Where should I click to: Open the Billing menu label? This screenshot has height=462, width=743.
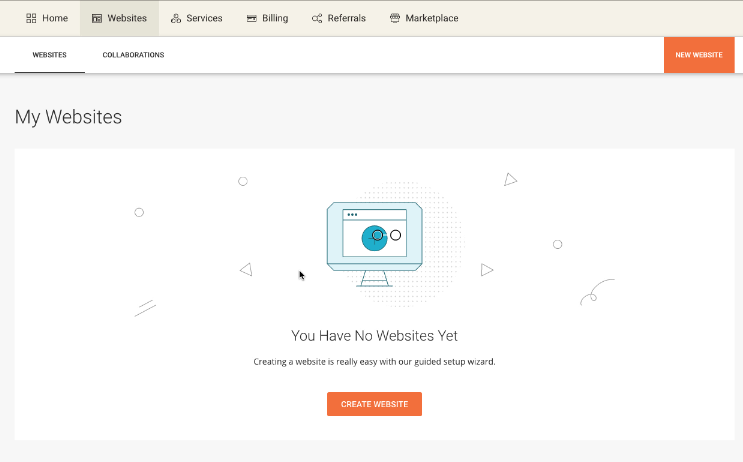coord(275,18)
